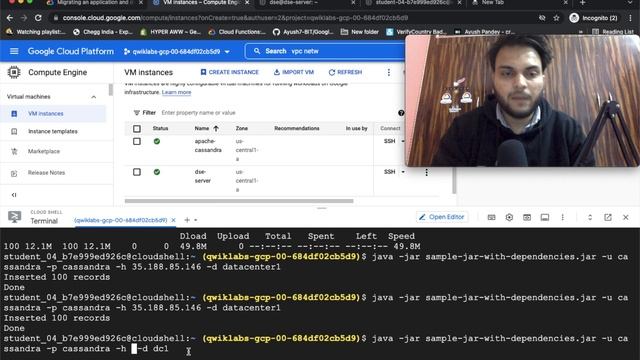The width and height of the screenshot is (640, 360).
Task: Open more actions menu beside Refresh
Action: click(x=389, y=72)
